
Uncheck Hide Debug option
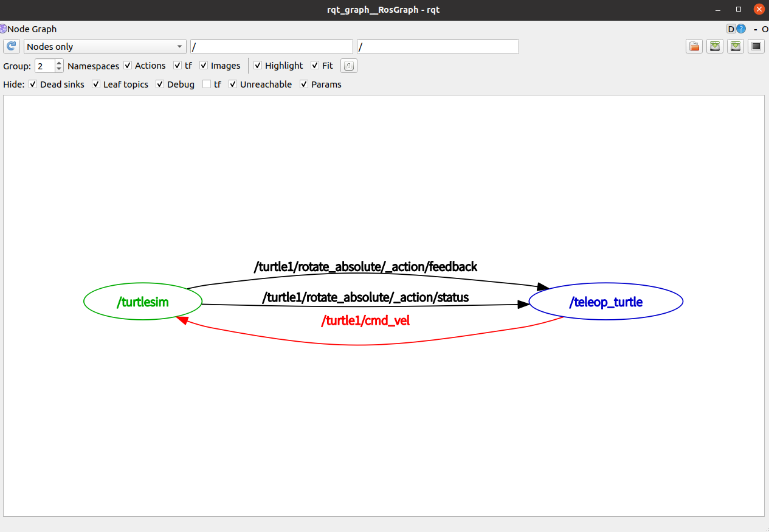click(x=160, y=84)
